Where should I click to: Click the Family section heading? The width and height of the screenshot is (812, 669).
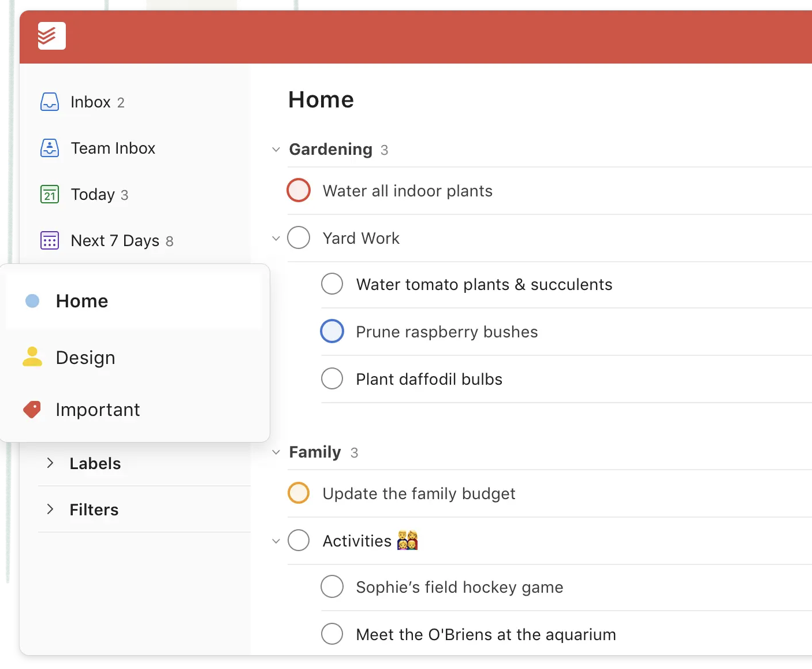coord(315,452)
